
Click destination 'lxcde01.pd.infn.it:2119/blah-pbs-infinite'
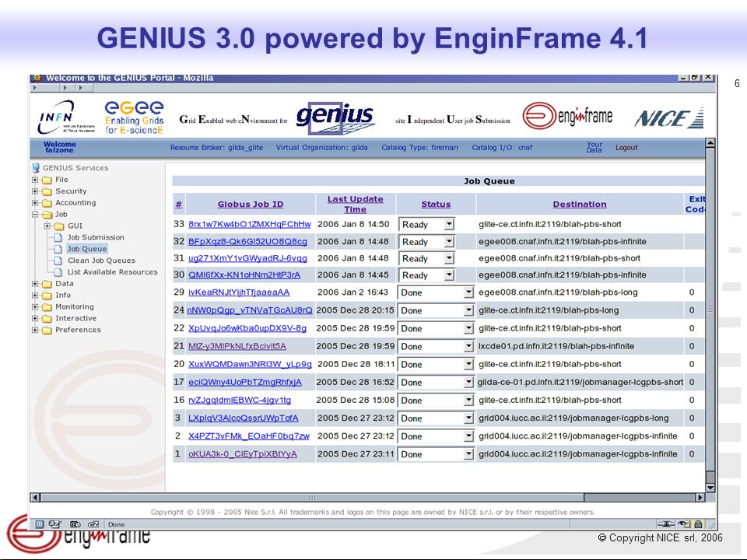(556, 346)
